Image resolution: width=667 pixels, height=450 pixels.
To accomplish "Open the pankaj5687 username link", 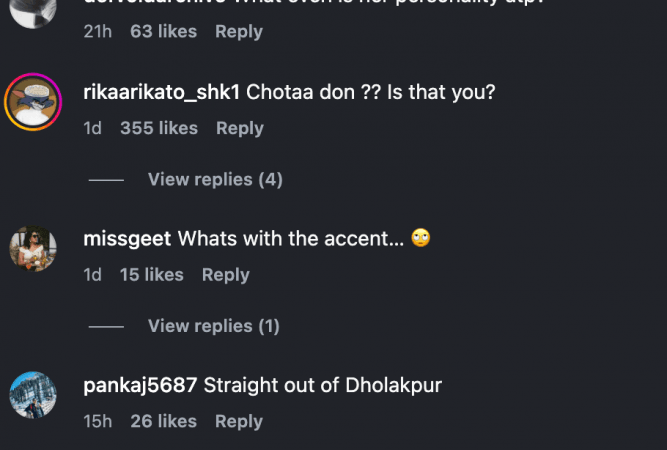I will coord(141,385).
